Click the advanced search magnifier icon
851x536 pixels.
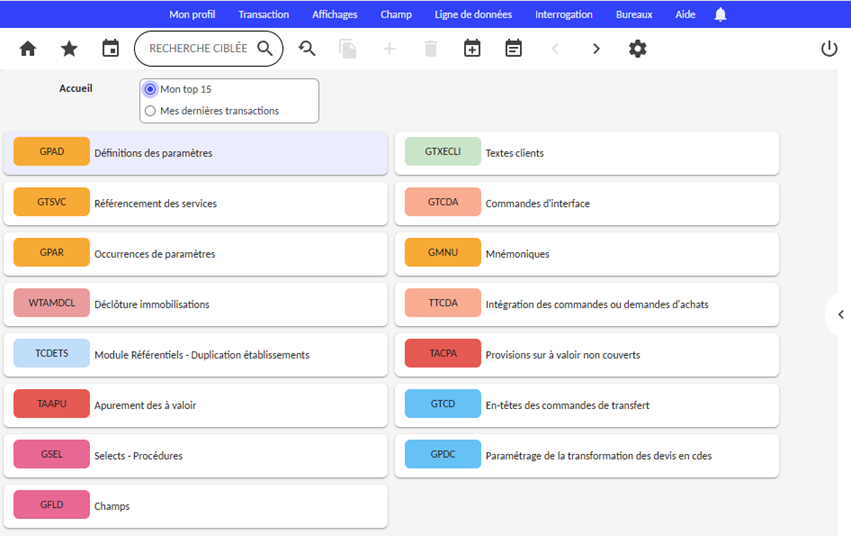[307, 48]
